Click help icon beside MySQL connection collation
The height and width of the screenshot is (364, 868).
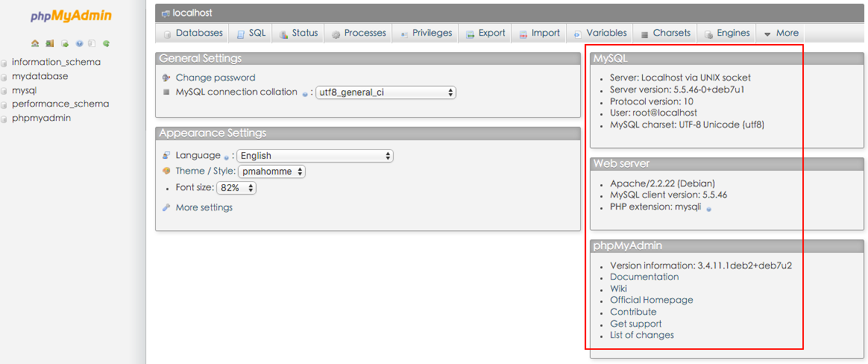pos(304,94)
